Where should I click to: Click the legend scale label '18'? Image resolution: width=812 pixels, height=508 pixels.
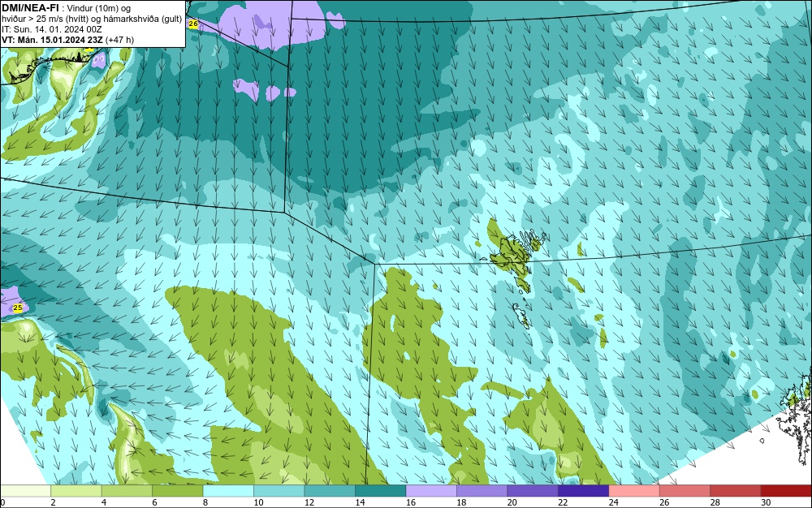[461, 502]
